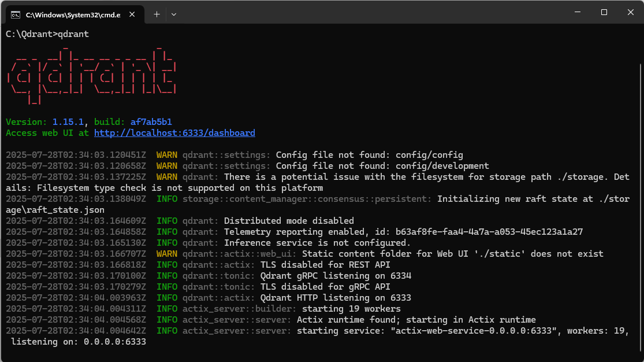Expand the new tab profile dropdown chevron

(x=174, y=14)
